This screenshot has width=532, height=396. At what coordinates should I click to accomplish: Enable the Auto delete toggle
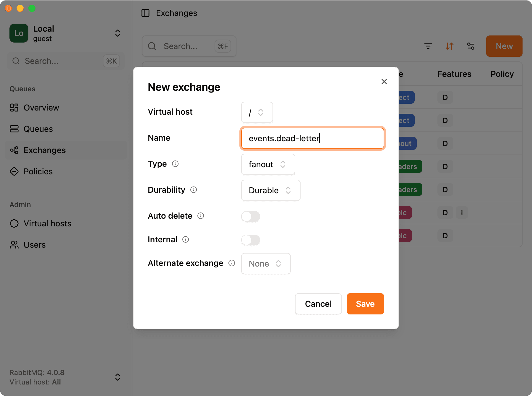coord(250,216)
